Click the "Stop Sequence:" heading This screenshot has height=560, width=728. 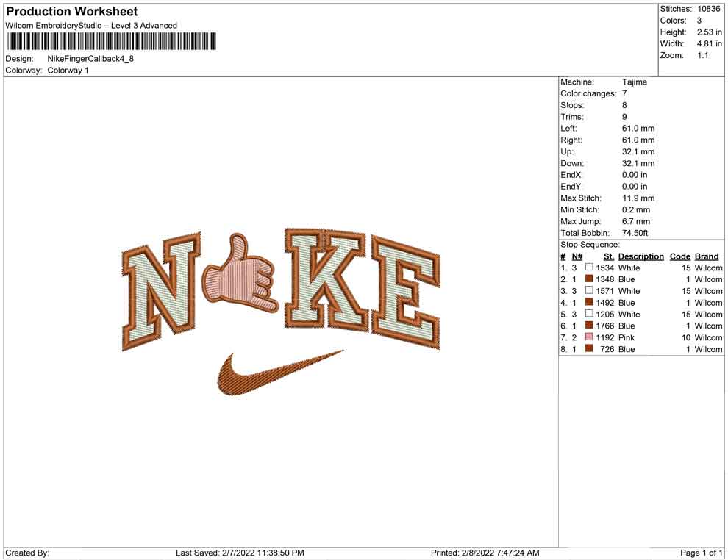pyautogui.click(x=590, y=245)
